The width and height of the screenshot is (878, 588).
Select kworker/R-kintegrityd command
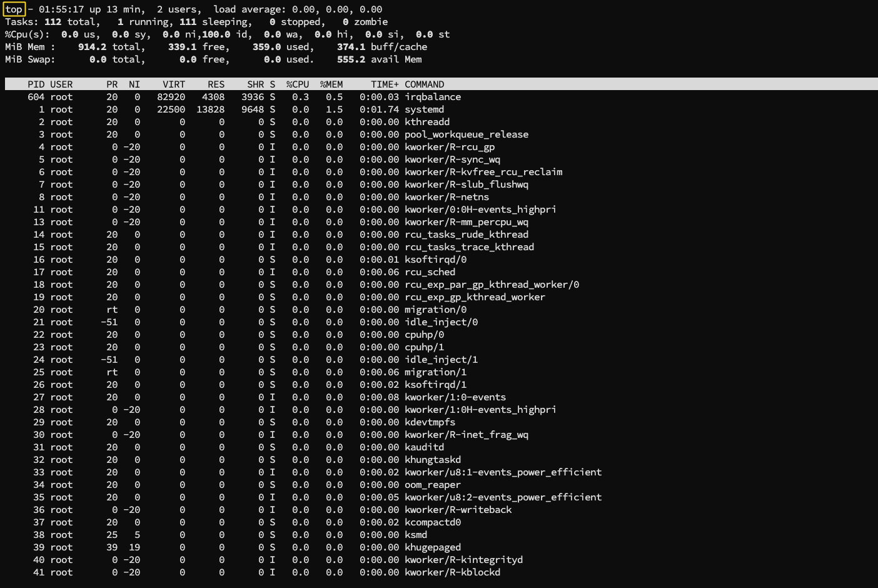point(464,560)
